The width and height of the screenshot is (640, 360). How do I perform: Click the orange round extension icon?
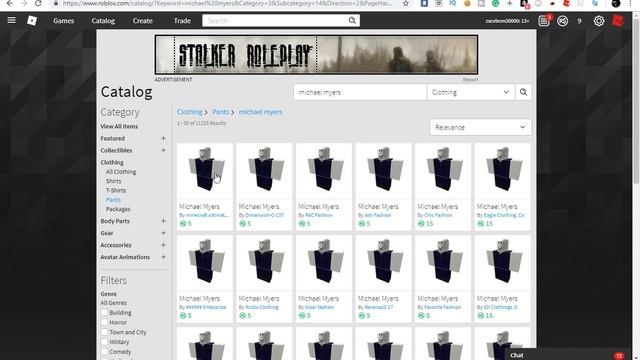(467, 3)
